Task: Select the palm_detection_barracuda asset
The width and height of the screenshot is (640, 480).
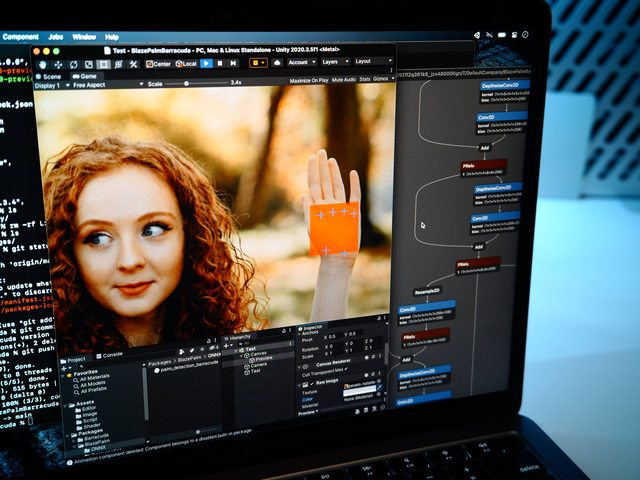Action: point(186,366)
